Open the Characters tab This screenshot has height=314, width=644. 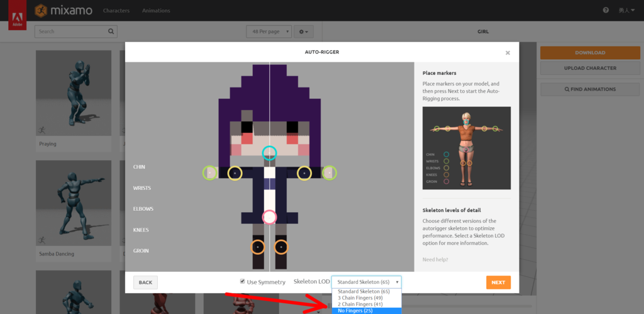(116, 11)
